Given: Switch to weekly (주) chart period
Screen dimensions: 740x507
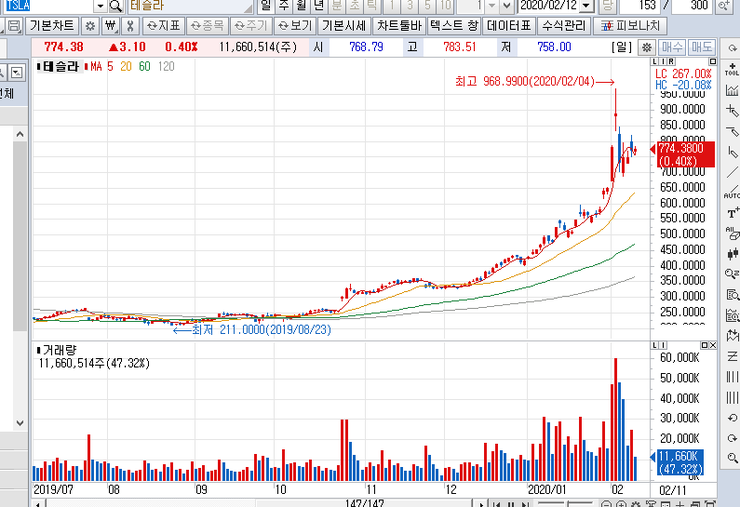Looking at the screenshot, I should point(284,6).
